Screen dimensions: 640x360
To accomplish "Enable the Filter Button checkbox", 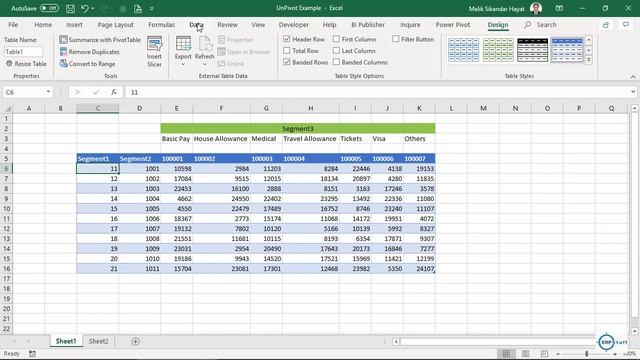I will coord(396,39).
